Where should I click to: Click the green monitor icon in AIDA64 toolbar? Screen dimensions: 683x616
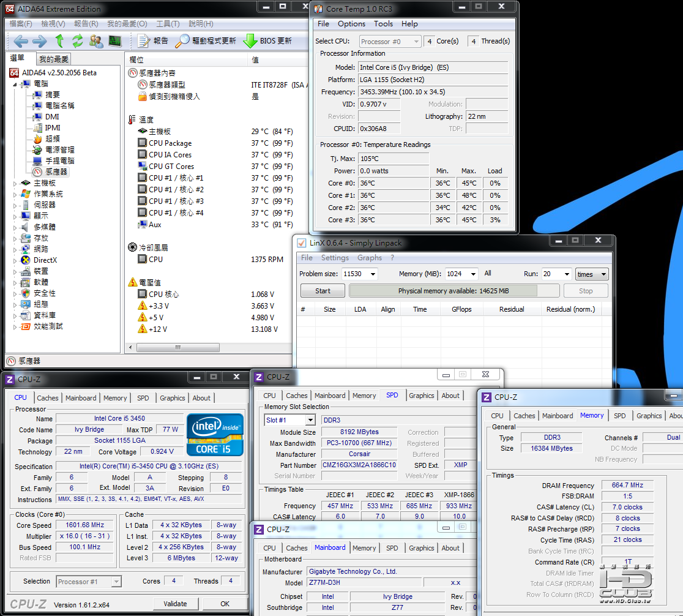(x=115, y=41)
